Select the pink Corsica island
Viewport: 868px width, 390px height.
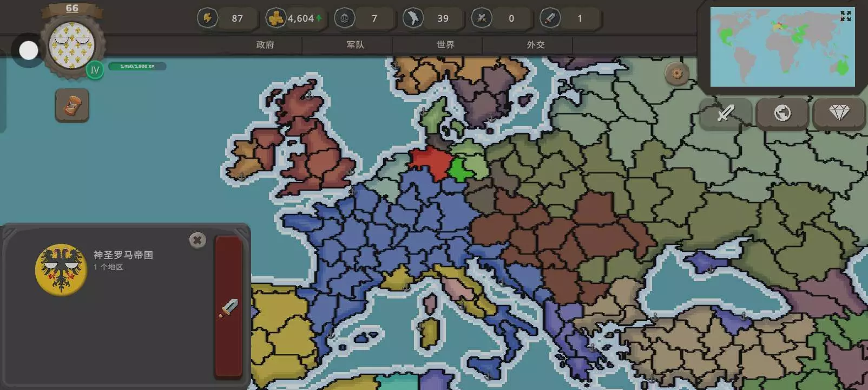(430, 304)
